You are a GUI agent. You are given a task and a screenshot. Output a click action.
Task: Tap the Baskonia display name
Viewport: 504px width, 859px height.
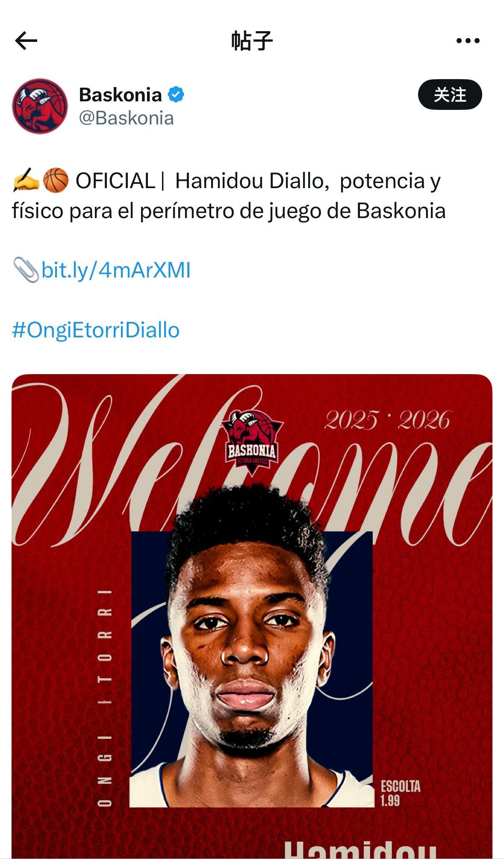pyautogui.click(x=120, y=94)
